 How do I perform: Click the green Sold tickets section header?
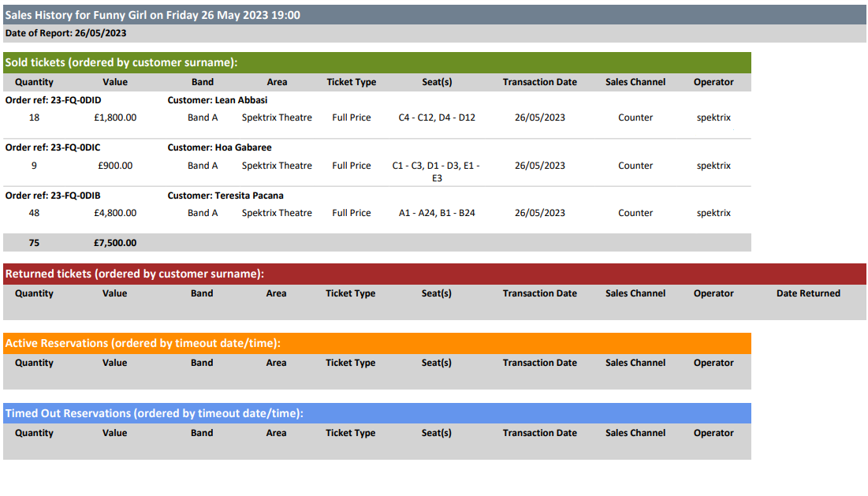pos(377,62)
